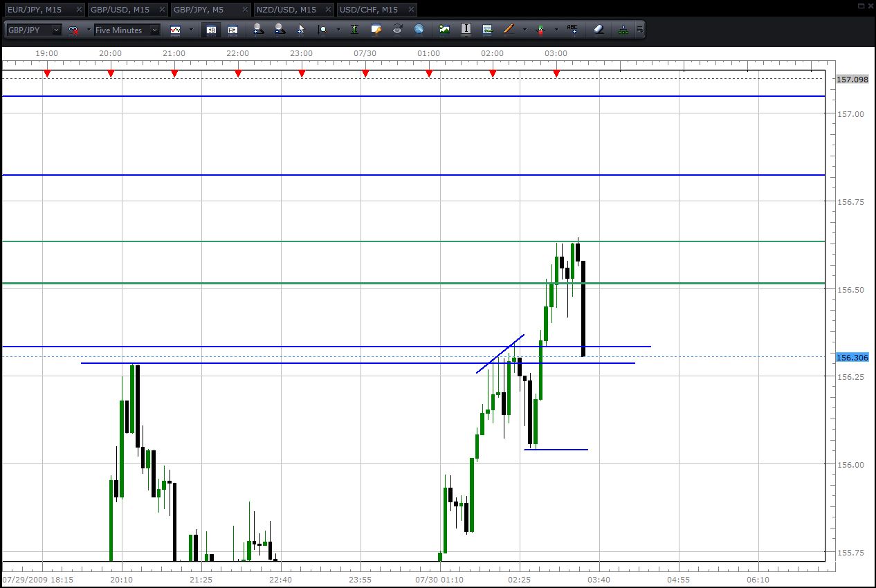Click the unlink chart symbol icon
The width and height of the screenshot is (876, 588).
(x=72, y=30)
